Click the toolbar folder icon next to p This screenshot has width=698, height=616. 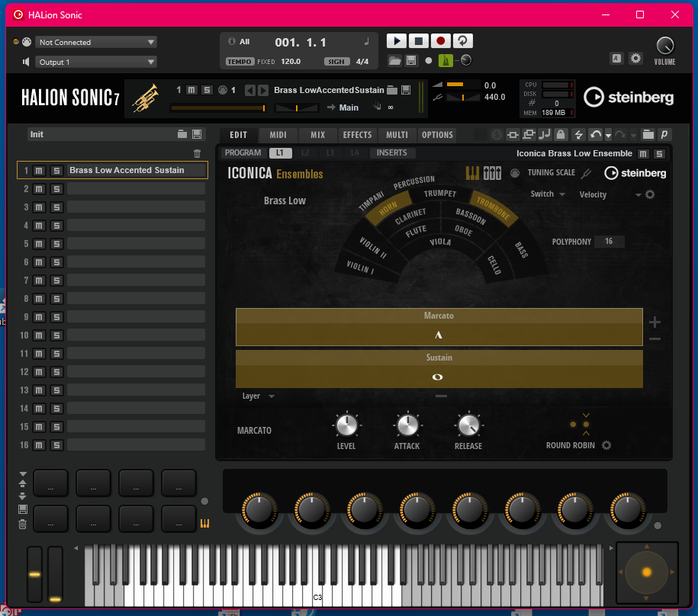point(648,134)
